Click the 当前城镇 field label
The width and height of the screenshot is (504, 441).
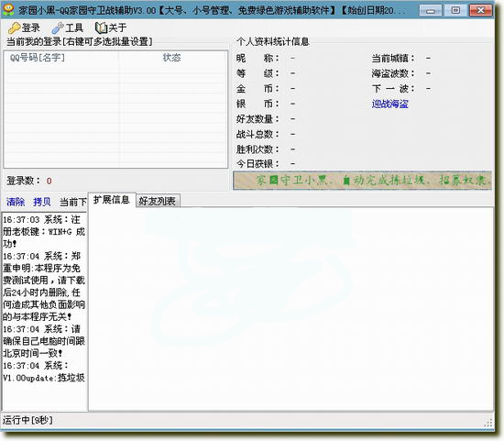(x=393, y=59)
